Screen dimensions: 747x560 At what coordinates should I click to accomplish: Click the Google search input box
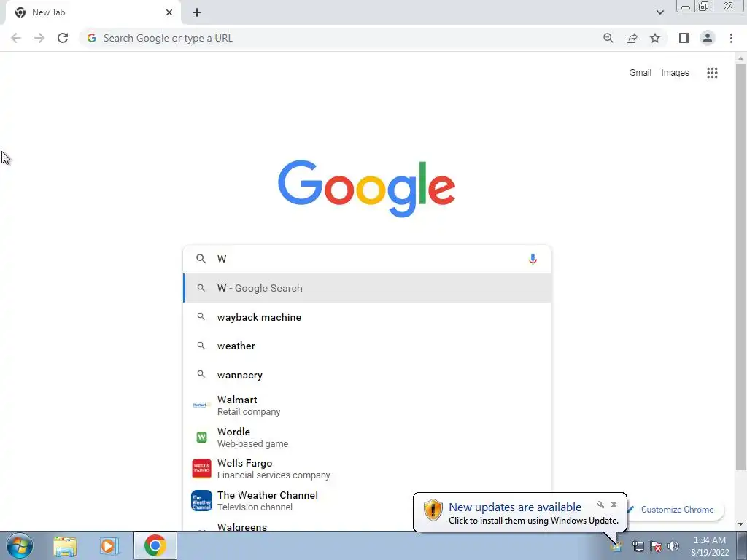tap(368, 259)
